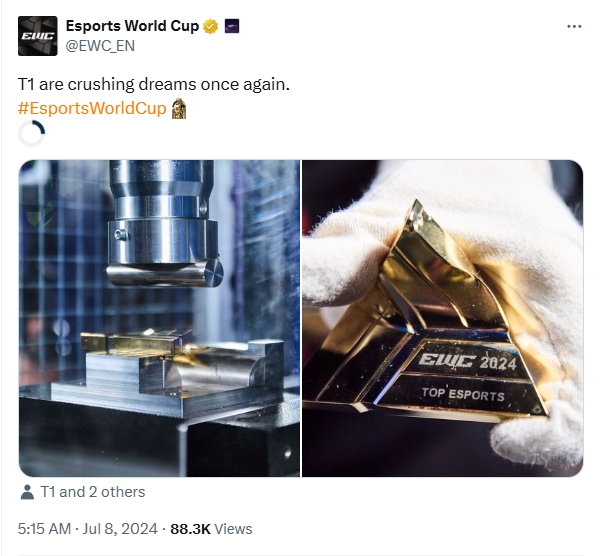Viewport: 600px width, 556px height.
Task: Click the TOP ESPORTS engraving on trophy
Action: [x=463, y=394]
